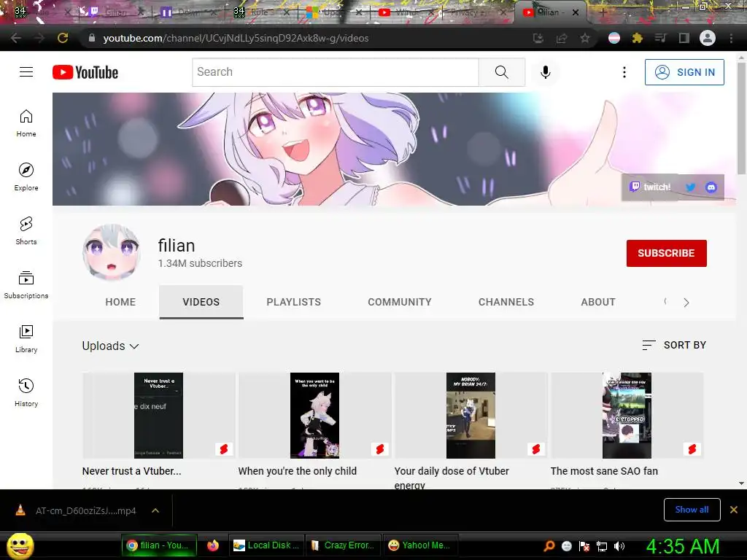Open the Your daily dose of Vtuber energy thumbnail
This screenshot has height=560, width=747.
click(471, 415)
